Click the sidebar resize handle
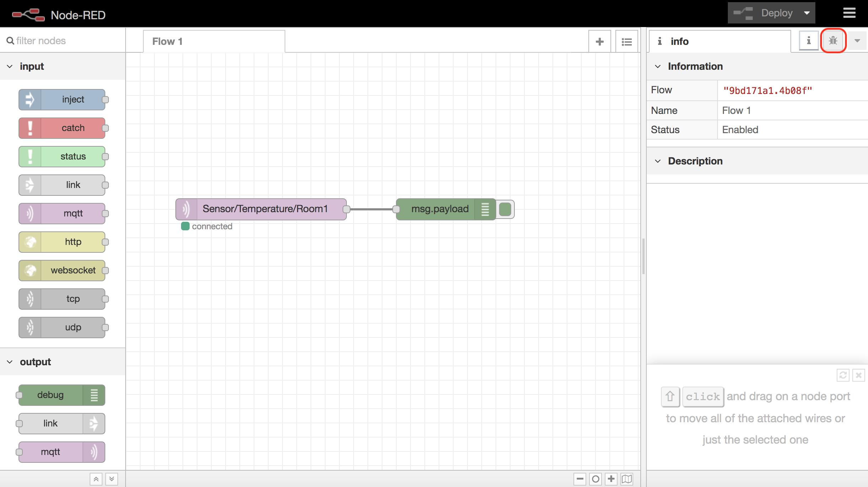The width and height of the screenshot is (868, 487). [x=644, y=256]
